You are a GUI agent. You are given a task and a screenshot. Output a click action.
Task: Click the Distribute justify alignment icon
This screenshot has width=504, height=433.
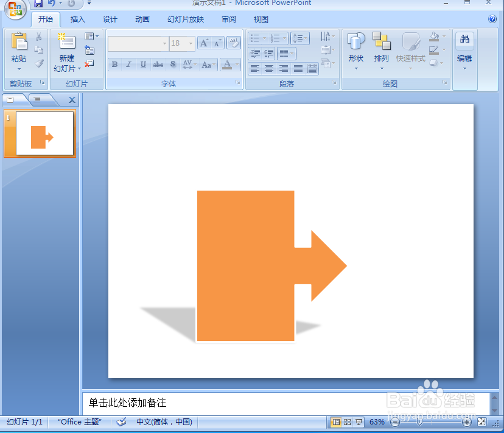312,69
